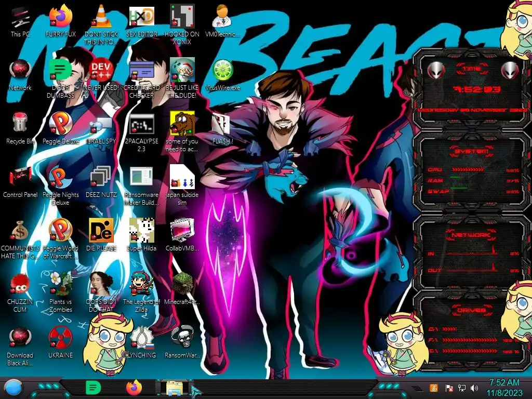
Task: Click the SYSTEM header on the gadget
Action: coord(472,151)
